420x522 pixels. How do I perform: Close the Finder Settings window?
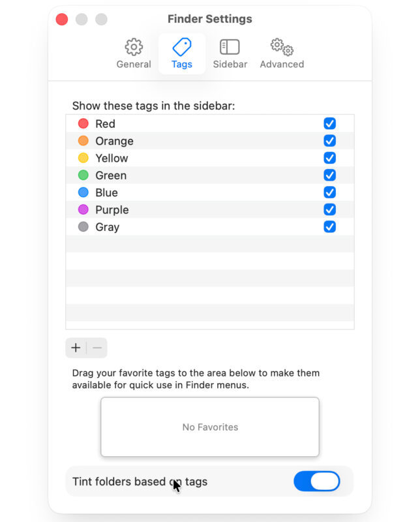(x=62, y=20)
